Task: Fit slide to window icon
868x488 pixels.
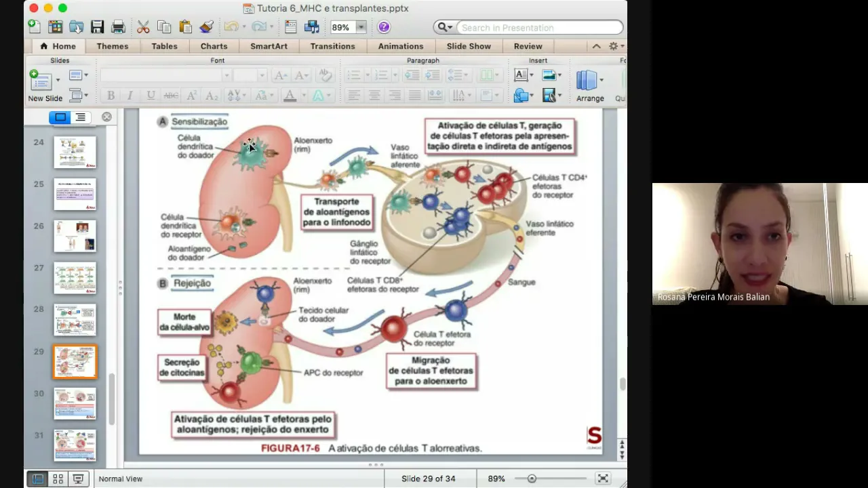Action: 602,479
